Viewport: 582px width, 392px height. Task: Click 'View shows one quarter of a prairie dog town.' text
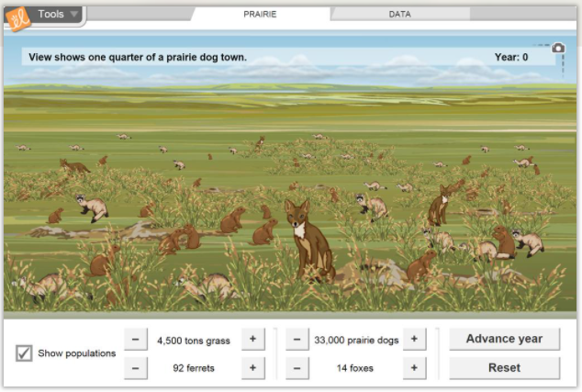tap(138, 57)
